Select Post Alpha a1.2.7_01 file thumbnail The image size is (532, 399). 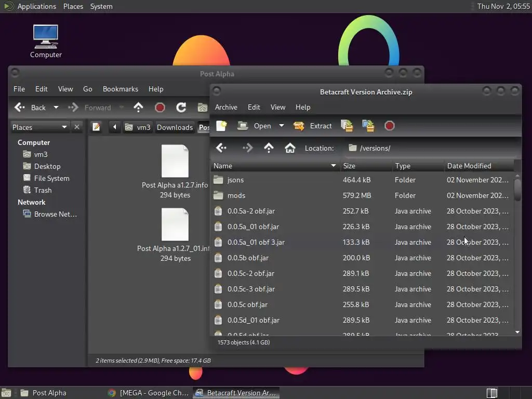pyautogui.click(x=175, y=224)
